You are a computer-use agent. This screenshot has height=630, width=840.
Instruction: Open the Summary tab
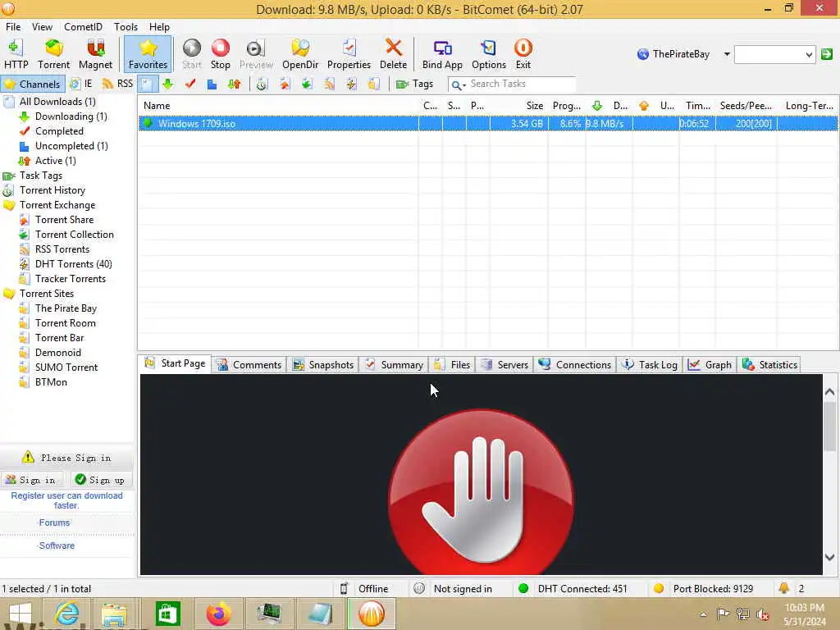[x=395, y=365]
